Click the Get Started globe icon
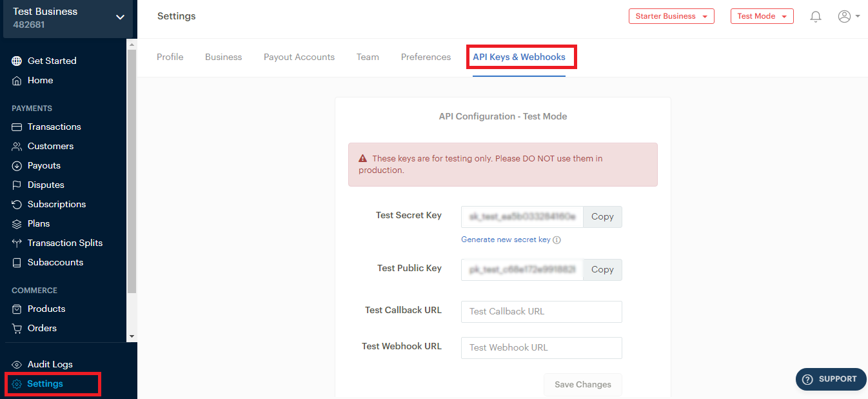Image resolution: width=868 pixels, height=399 pixels. tap(17, 61)
